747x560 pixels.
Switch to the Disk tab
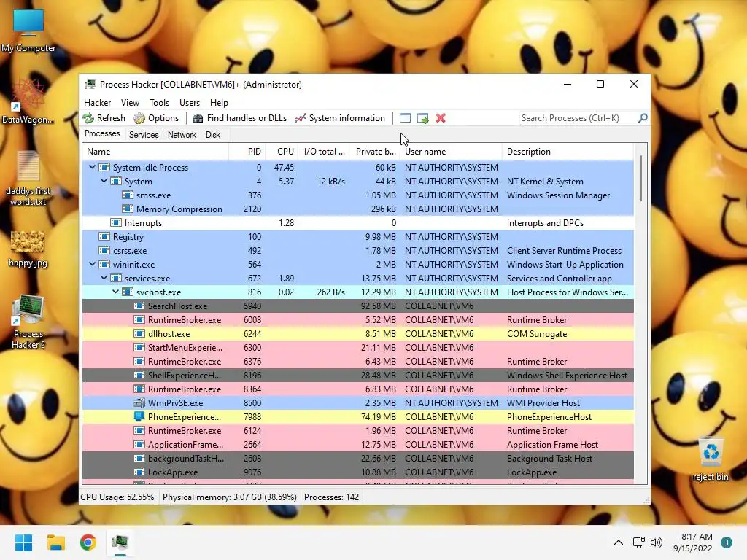pyautogui.click(x=213, y=135)
